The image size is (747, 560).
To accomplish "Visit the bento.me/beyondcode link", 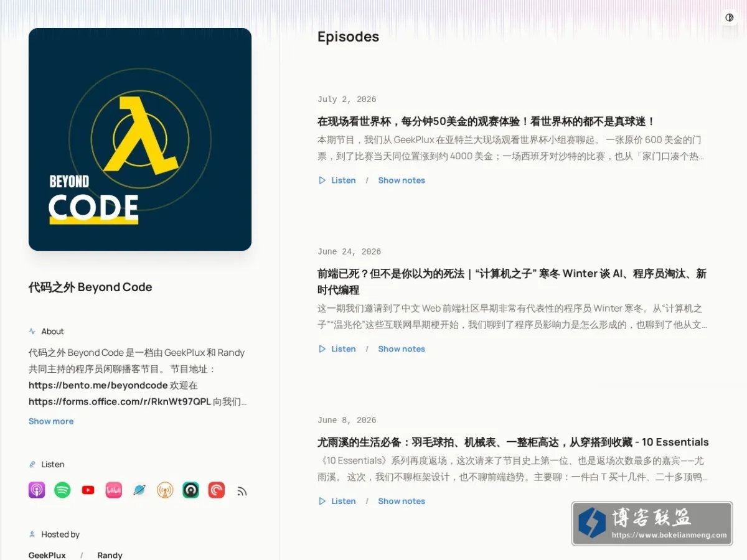I will (98, 385).
